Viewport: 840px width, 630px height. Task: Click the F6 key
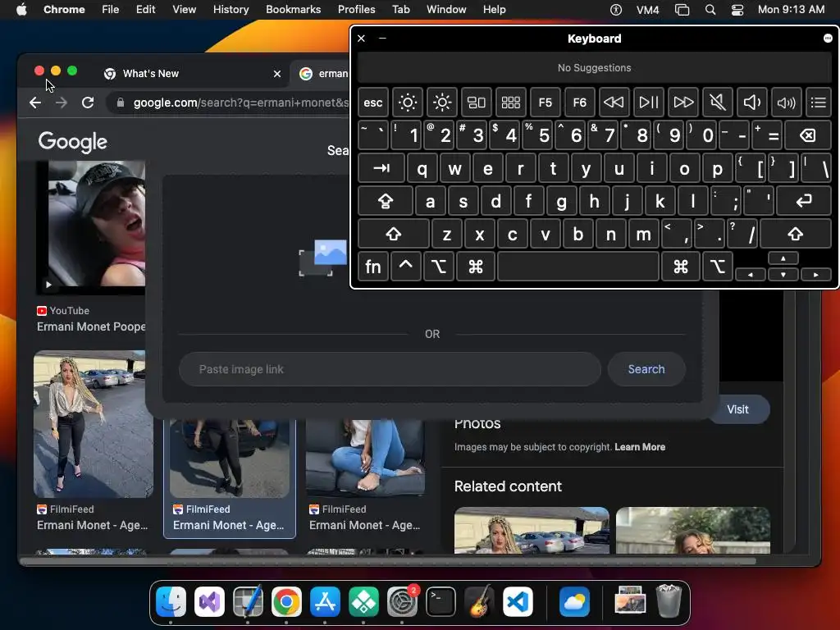pyautogui.click(x=580, y=103)
